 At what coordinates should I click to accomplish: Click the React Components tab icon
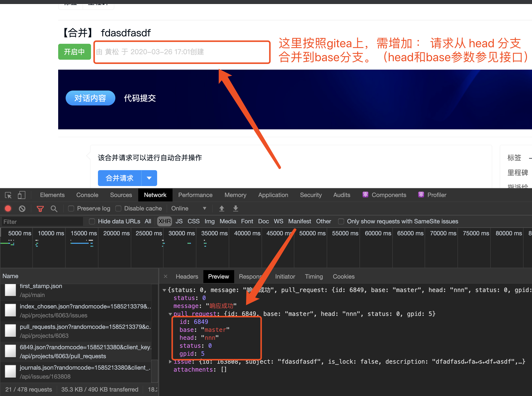pyautogui.click(x=365, y=195)
